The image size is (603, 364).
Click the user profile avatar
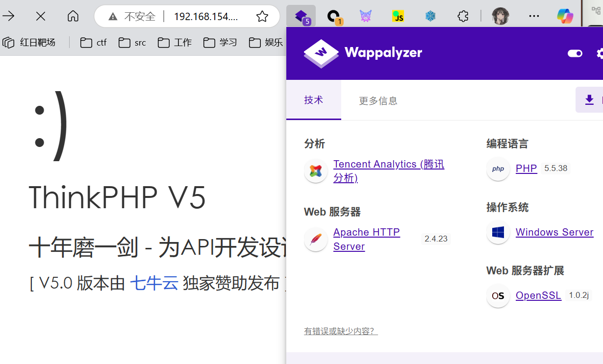coord(500,16)
